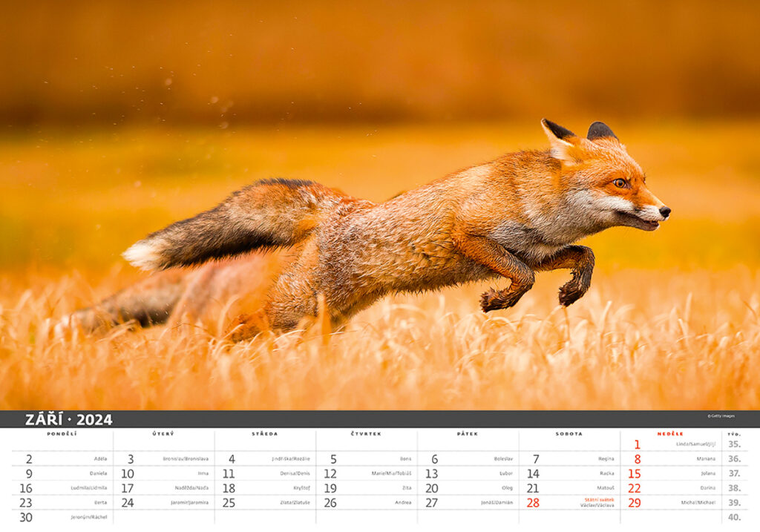
Task: Select week number 37 in týd. column
Action: pos(734,473)
